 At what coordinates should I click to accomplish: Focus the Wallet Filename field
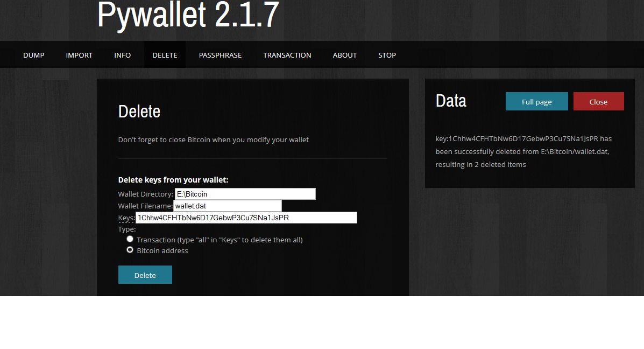tap(228, 206)
